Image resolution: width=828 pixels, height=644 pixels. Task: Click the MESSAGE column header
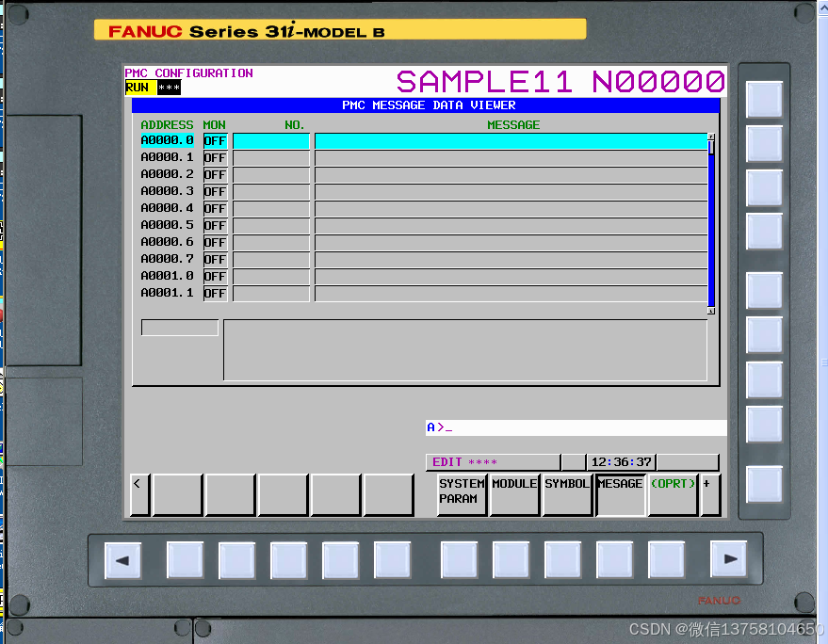click(x=513, y=125)
